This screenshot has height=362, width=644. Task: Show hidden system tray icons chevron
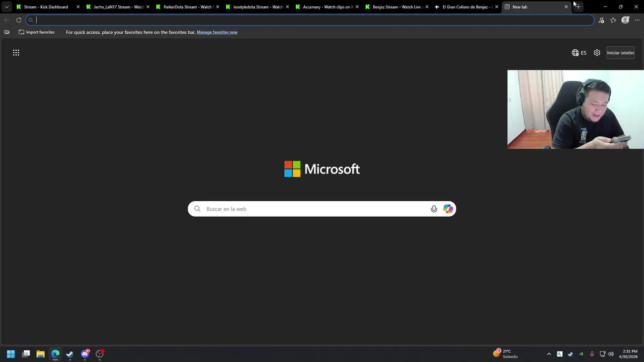549,354
